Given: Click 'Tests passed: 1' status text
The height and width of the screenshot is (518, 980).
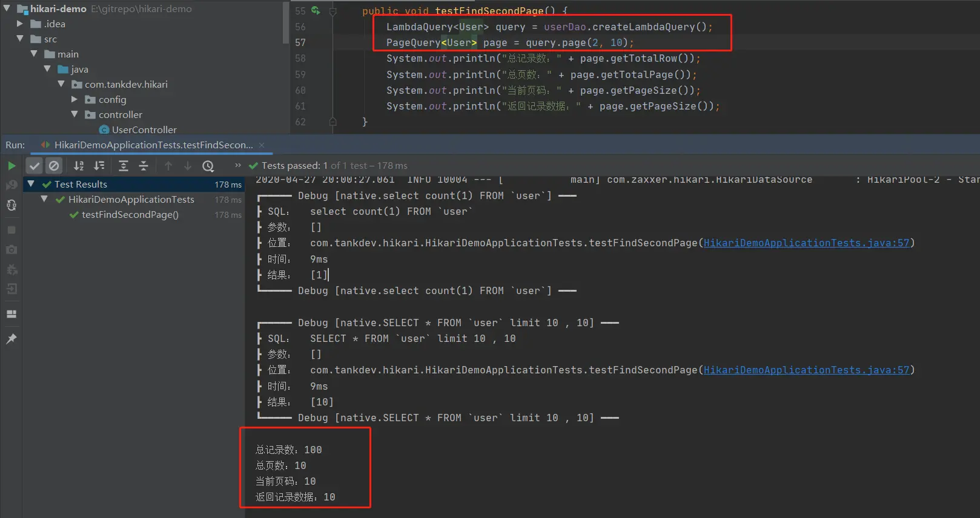Looking at the screenshot, I should [294, 165].
